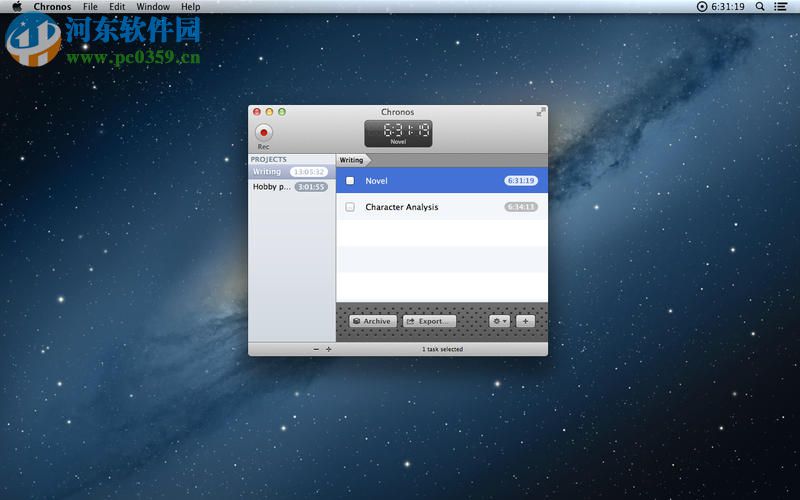Check the Character Analysis checkbox
This screenshot has height=500, width=800.
click(350, 207)
